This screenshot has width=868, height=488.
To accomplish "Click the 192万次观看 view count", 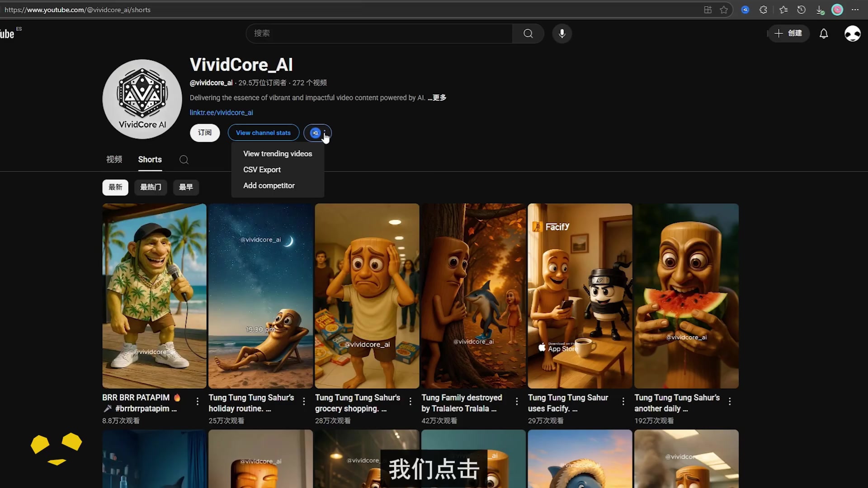I will point(654,421).
